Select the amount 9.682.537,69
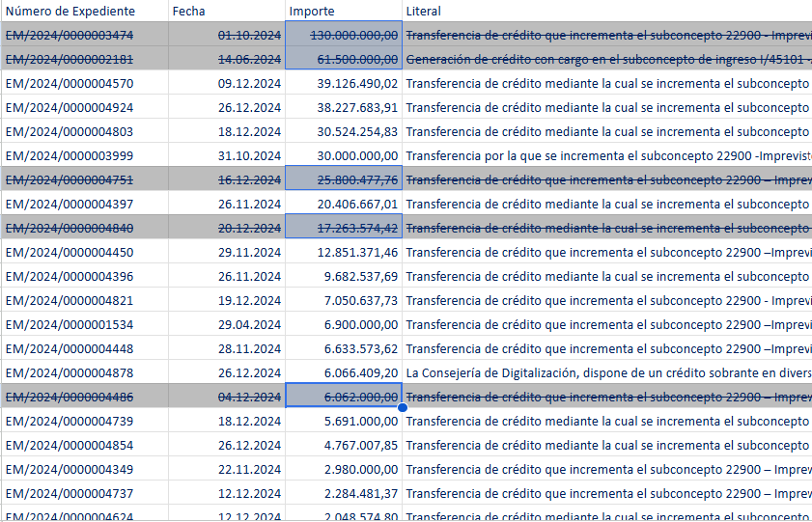 [344, 277]
